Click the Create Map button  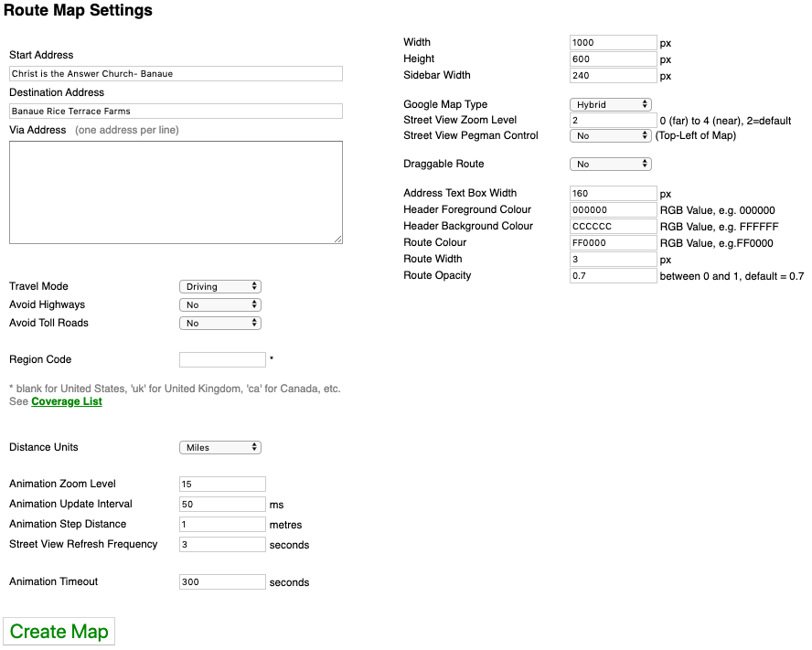(59, 631)
